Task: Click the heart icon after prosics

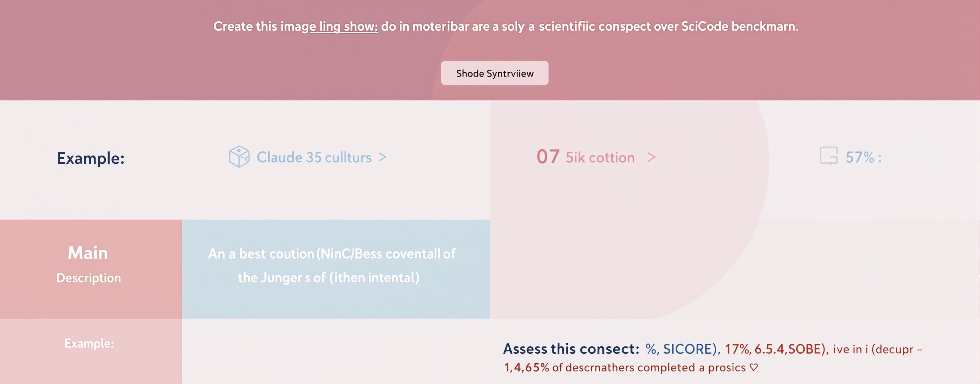Action: point(754,367)
